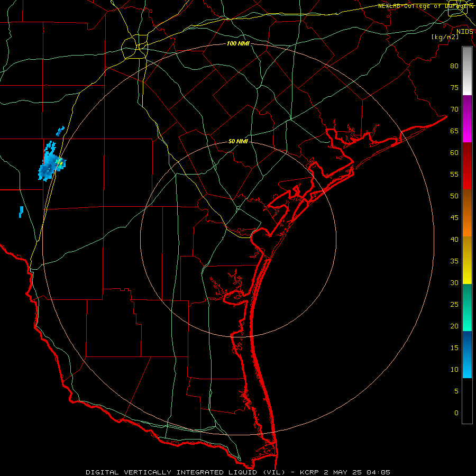Screen dimensions: 476x476
Task: Click the '10' scale value
Action: [454, 370]
